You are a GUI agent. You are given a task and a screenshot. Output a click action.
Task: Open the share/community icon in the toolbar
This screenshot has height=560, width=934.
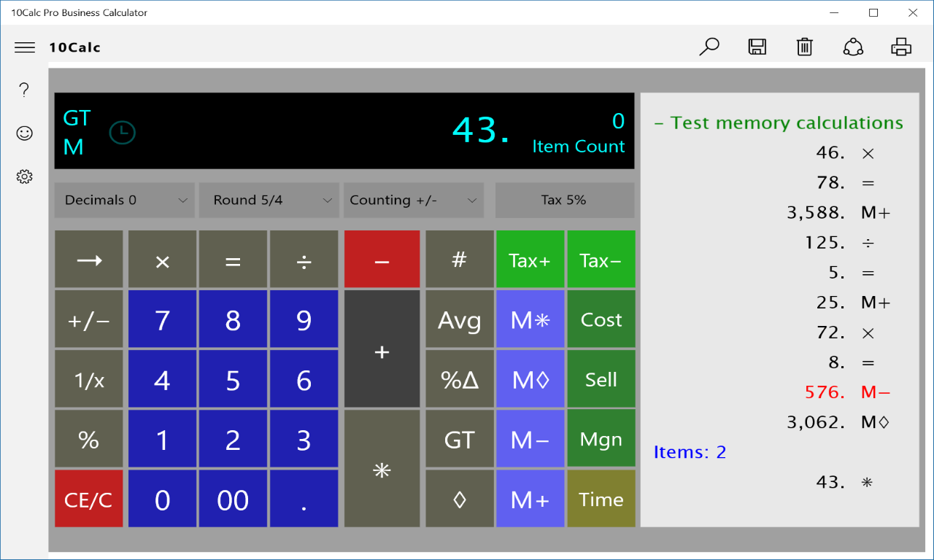pyautogui.click(x=852, y=46)
